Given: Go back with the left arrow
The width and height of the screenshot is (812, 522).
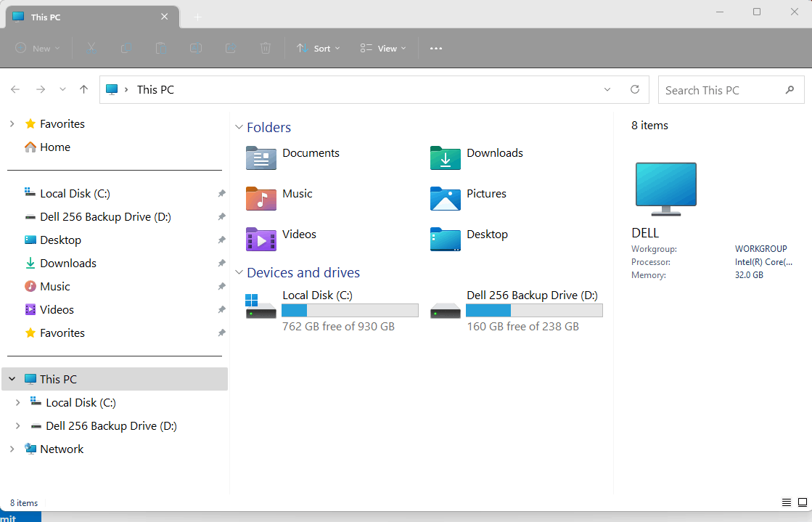Looking at the screenshot, I should tap(15, 90).
